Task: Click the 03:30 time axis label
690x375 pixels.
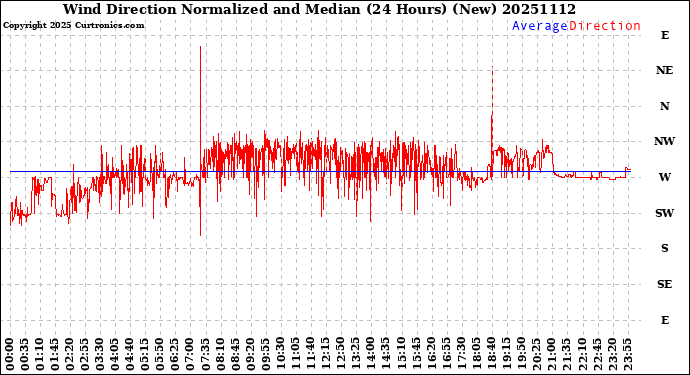Action: pos(100,354)
